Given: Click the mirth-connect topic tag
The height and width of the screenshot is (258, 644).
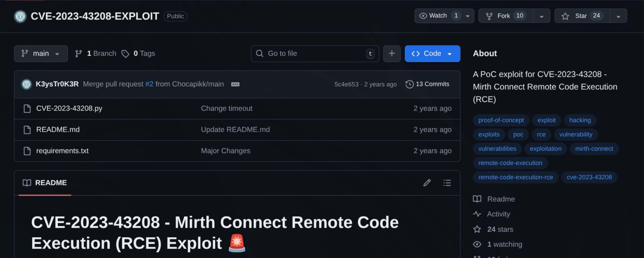Looking at the screenshot, I should pyautogui.click(x=594, y=149).
